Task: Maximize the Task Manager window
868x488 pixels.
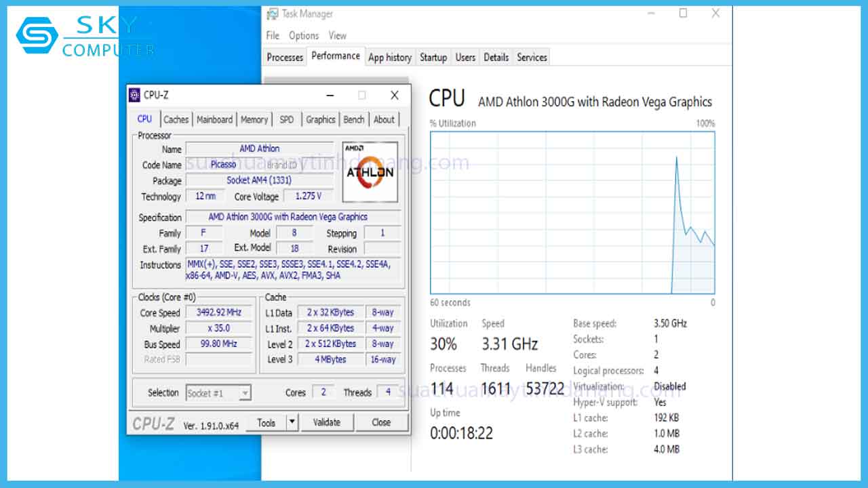Action: pyautogui.click(x=683, y=13)
